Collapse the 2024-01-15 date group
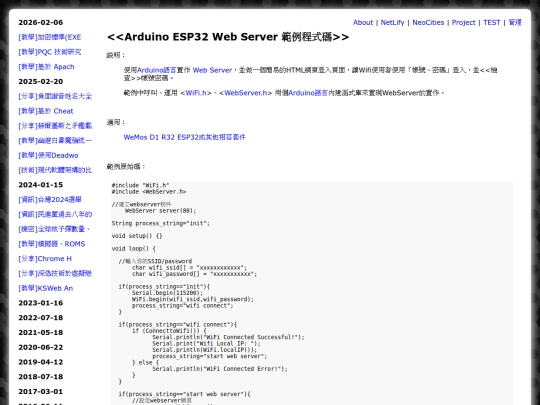The image size is (540, 405). tap(41, 185)
